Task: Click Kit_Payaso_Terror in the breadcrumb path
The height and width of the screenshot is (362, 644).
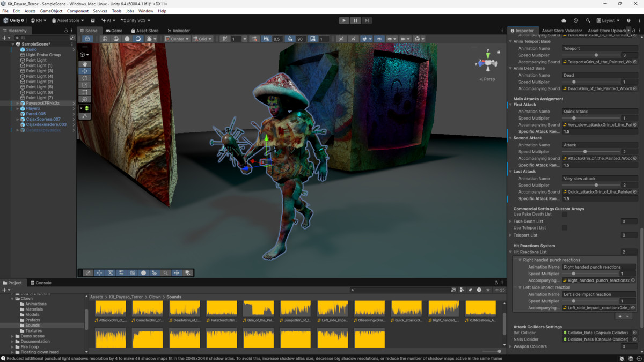Action: tap(126, 297)
